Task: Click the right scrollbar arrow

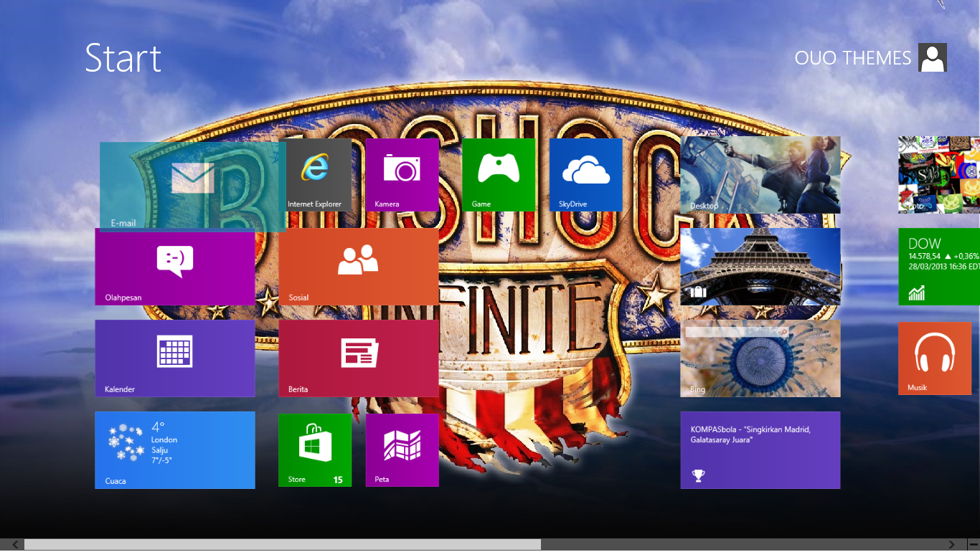Action: tap(952, 545)
